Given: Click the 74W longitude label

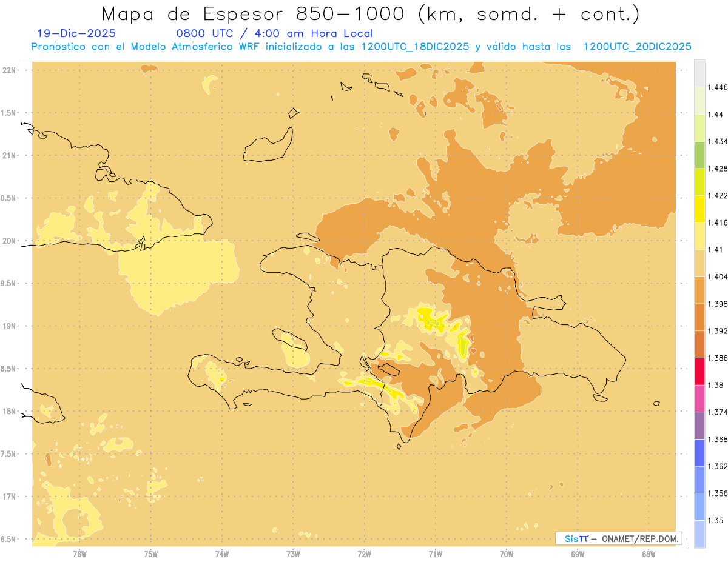Looking at the screenshot, I should point(221,554).
